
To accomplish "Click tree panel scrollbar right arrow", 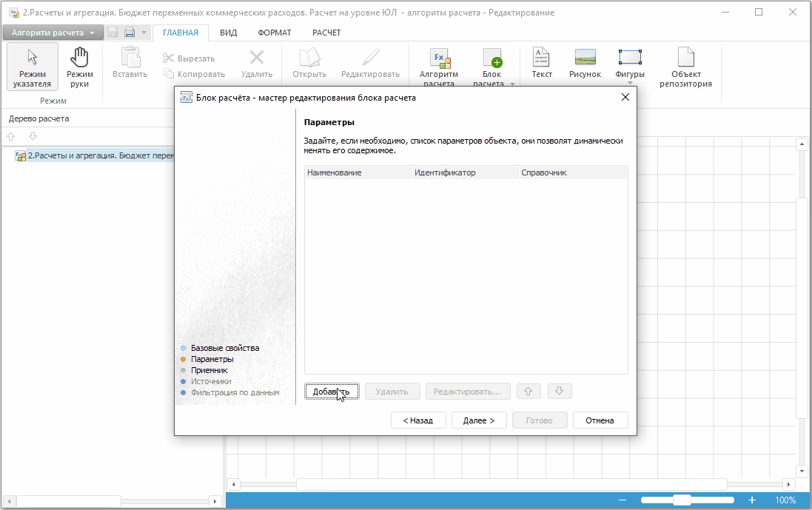I will pos(215,501).
